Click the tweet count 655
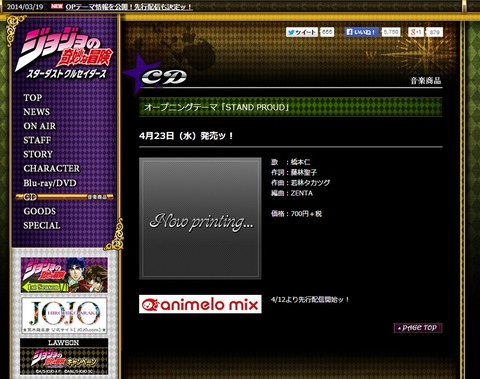This screenshot has width=480, height=379. [x=327, y=32]
